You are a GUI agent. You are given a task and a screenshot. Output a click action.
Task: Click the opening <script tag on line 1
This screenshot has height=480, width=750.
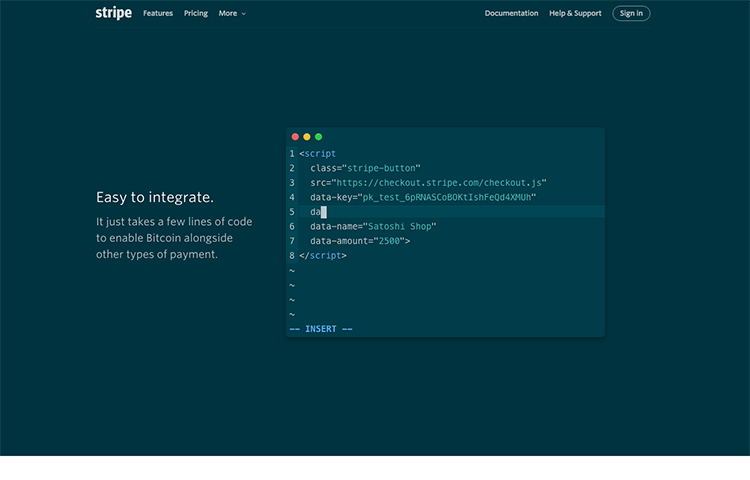(x=318, y=154)
